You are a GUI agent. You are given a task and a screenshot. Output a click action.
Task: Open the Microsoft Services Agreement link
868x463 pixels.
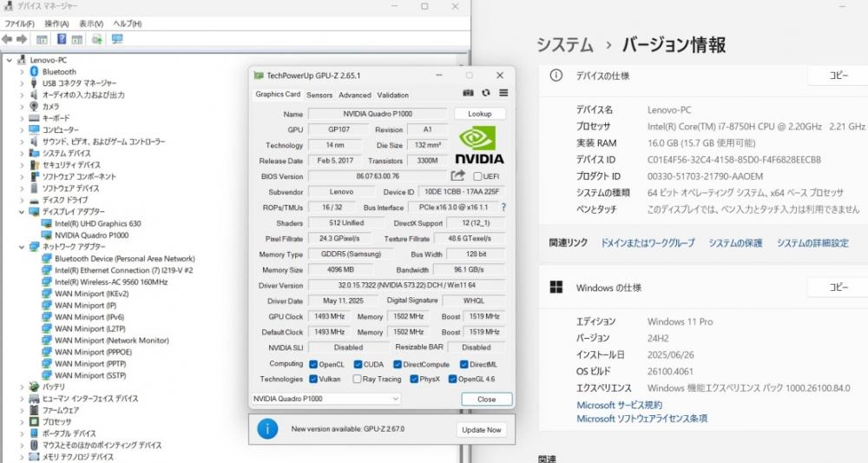coord(619,405)
